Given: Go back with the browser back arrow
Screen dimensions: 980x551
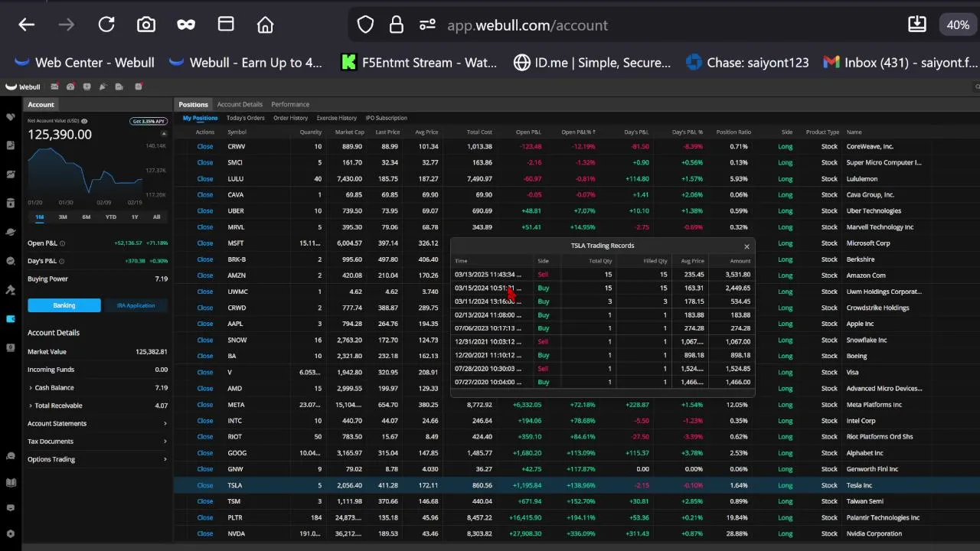Looking at the screenshot, I should [27, 25].
